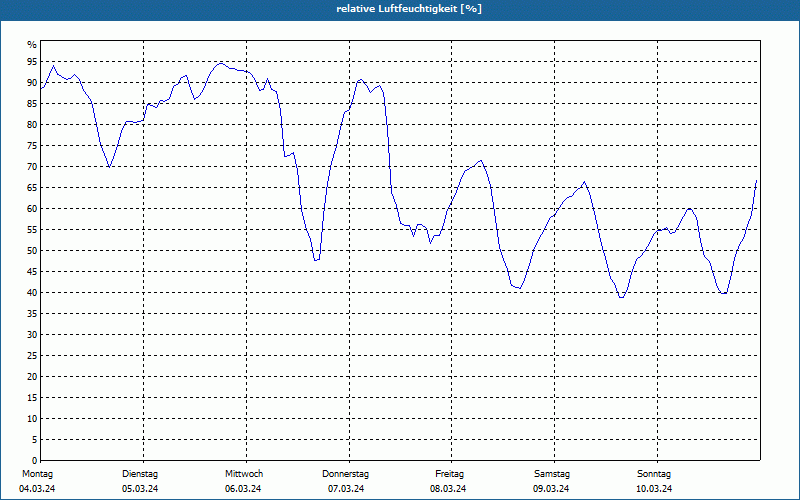Screen dimensions: 800x500
Task: Click the date label 06.03.24
Action: coord(243,489)
